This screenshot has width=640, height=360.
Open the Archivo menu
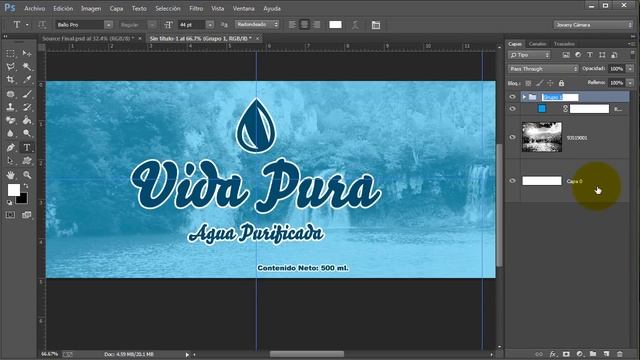pyautogui.click(x=35, y=8)
